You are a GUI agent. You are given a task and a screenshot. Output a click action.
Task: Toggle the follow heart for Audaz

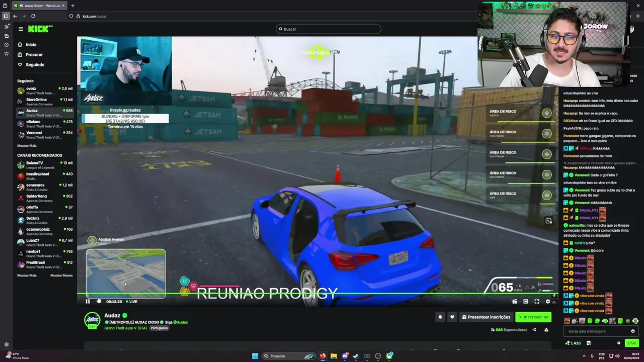pos(452,317)
